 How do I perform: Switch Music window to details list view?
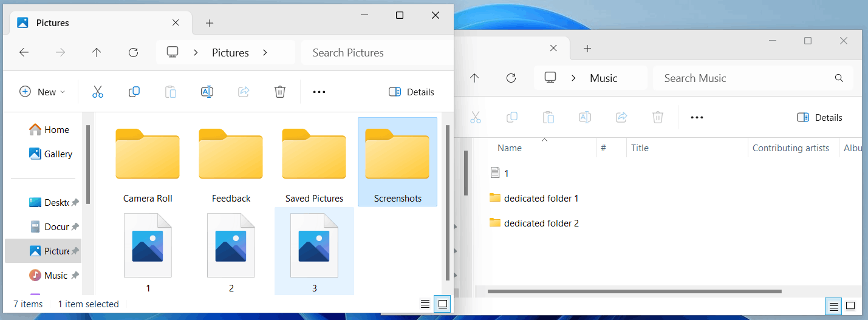click(x=833, y=306)
